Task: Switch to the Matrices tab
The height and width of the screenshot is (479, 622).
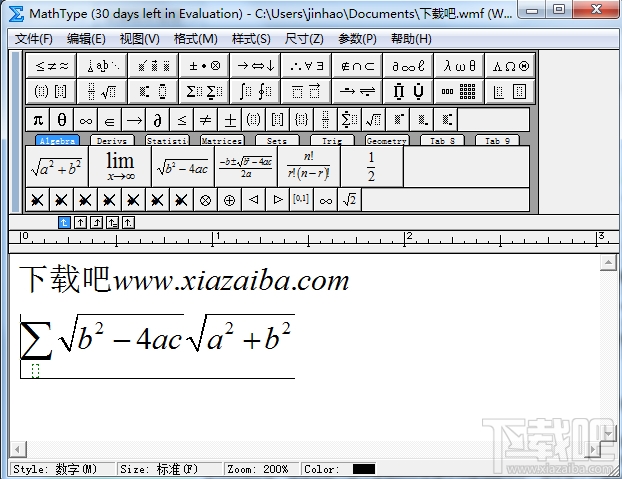Action: 222,141
